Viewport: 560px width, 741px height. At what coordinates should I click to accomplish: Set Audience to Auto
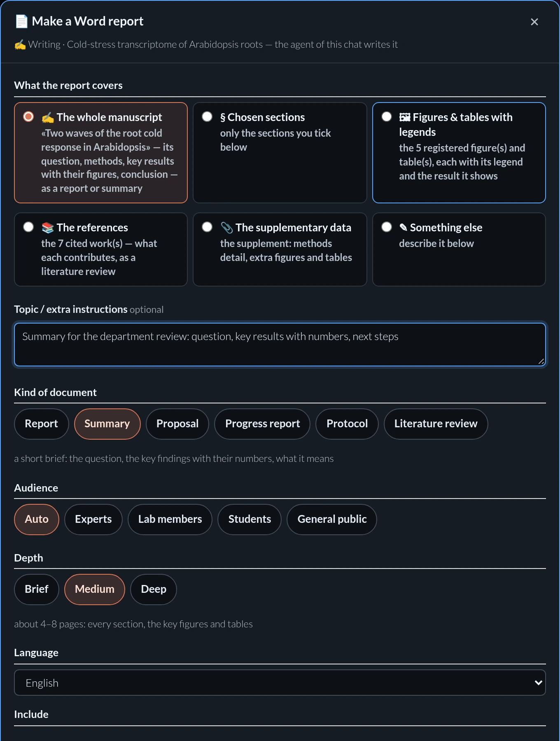point(37,520)
